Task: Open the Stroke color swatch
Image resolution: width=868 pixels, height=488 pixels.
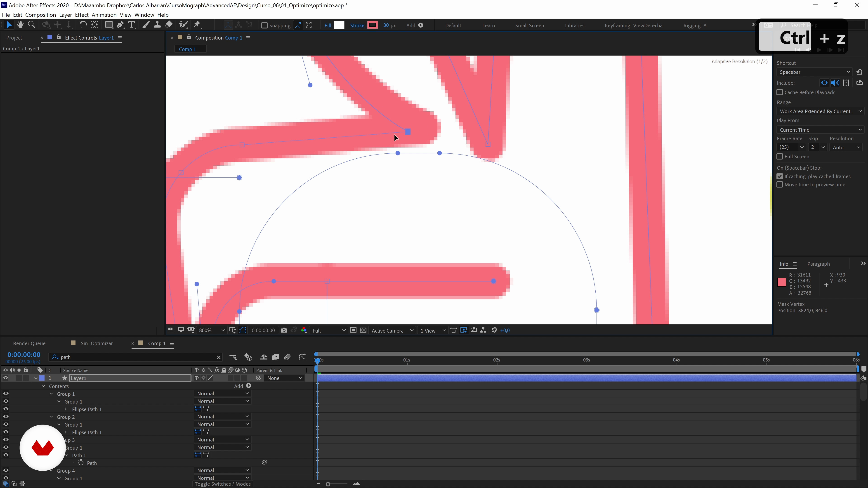Action: point(372,25)
